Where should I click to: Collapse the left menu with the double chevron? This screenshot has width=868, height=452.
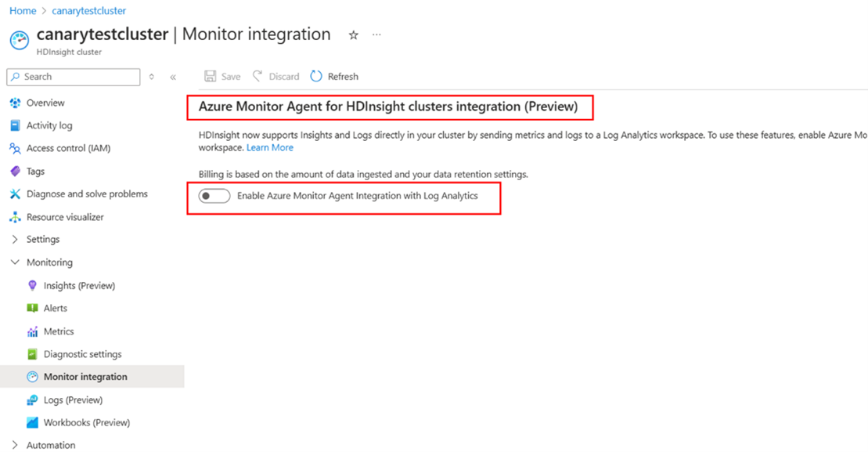tap(173, 77)
